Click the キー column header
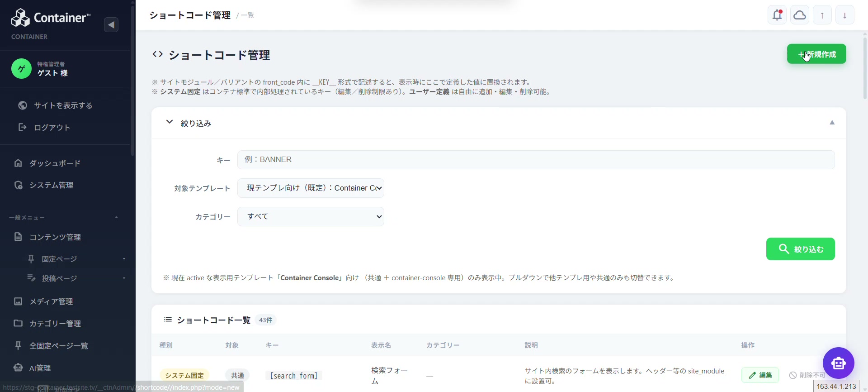Screen dimensions: 868x392 click(272, 345)
